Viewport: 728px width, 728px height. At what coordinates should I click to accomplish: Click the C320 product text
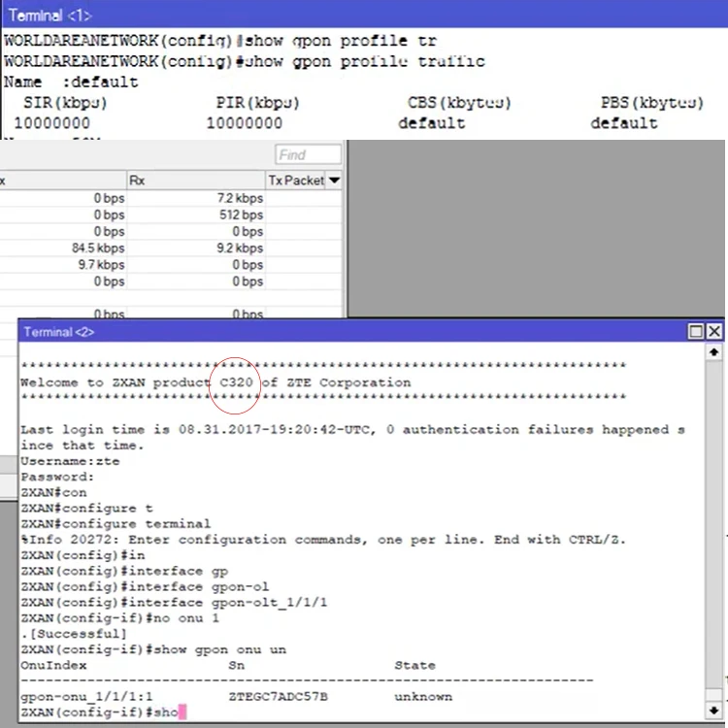(236, 382)
